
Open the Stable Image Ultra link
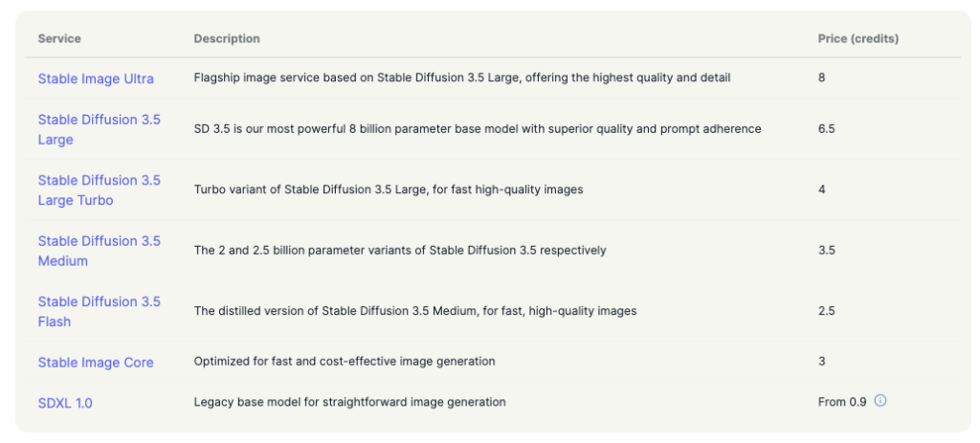(96, 78)
